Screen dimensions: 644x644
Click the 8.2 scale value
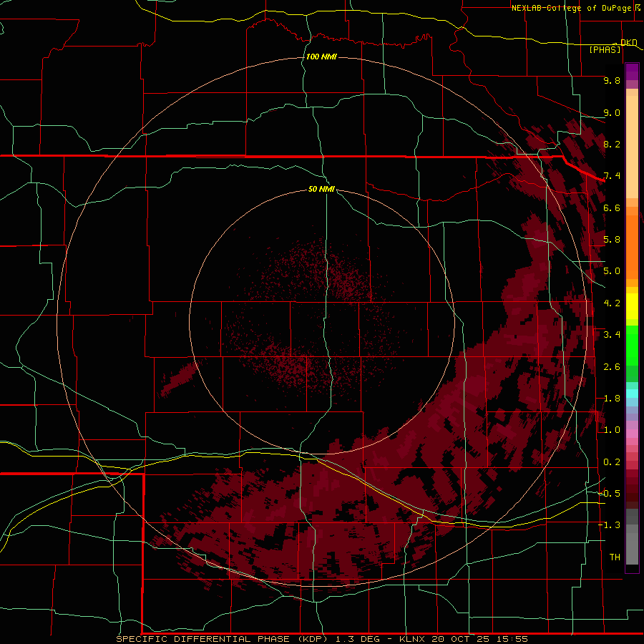(612, 144)
